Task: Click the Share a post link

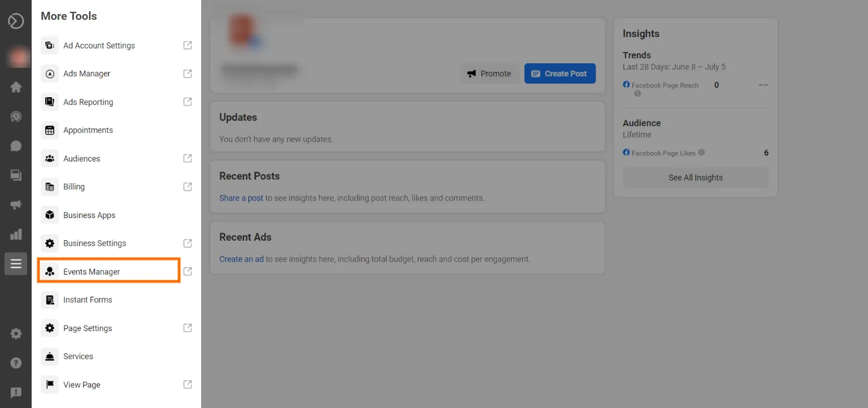Action: 241,198
